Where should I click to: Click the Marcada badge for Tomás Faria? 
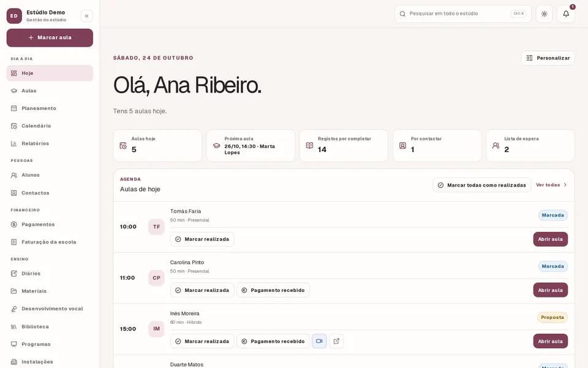(552, 215)
